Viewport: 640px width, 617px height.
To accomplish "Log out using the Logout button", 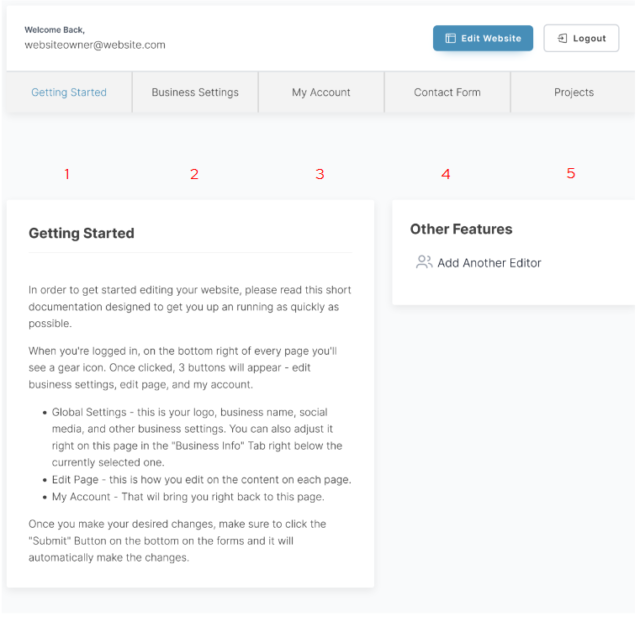I will tap(581, 38).
